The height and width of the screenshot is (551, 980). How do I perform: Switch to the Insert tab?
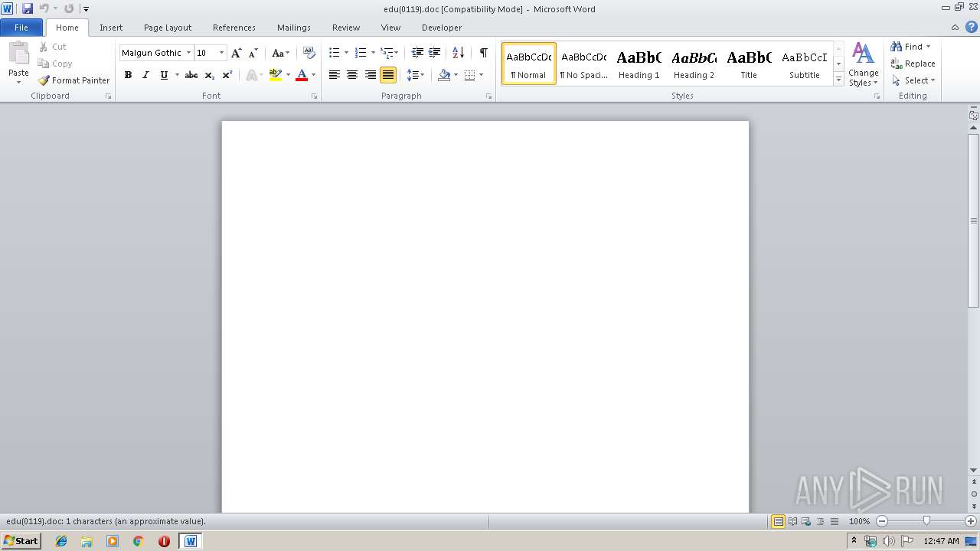111,28
